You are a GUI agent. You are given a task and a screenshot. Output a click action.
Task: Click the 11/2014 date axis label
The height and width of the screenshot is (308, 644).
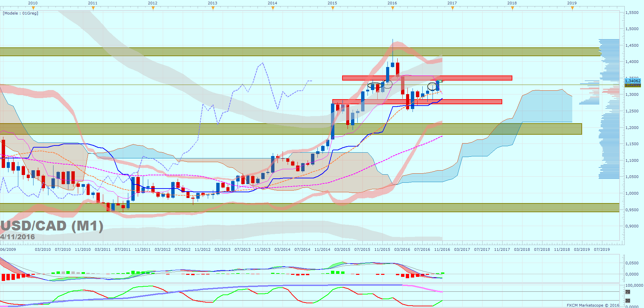[323, 249]
